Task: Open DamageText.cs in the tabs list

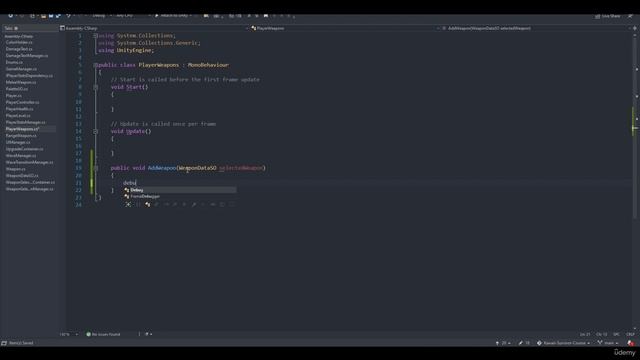Action: coord(19,49)
